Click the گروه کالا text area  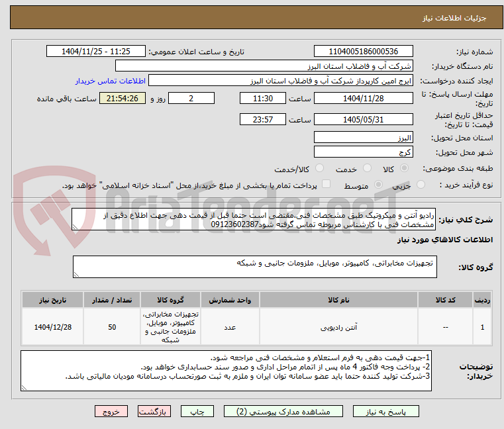coord(255,267)
